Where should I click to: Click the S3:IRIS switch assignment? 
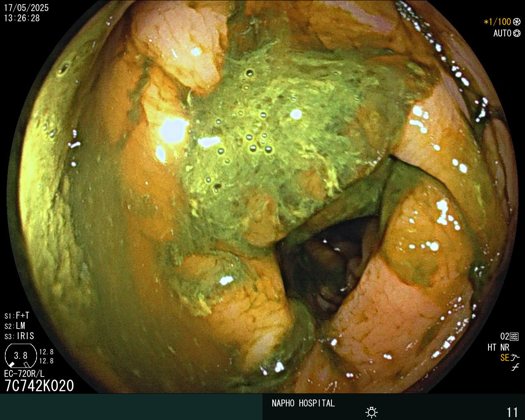pyautogui.click(x=19, y=336)
